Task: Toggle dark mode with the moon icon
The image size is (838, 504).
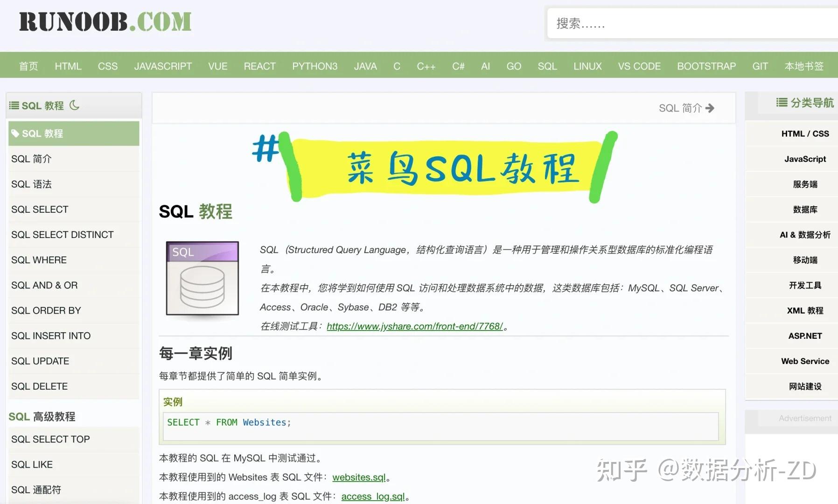Action: [75, 105]
